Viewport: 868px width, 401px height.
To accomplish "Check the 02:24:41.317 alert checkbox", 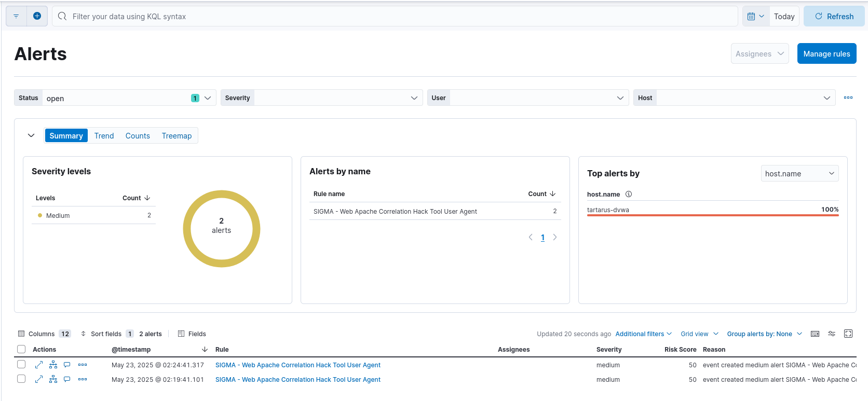I will [x=21, y=364].
